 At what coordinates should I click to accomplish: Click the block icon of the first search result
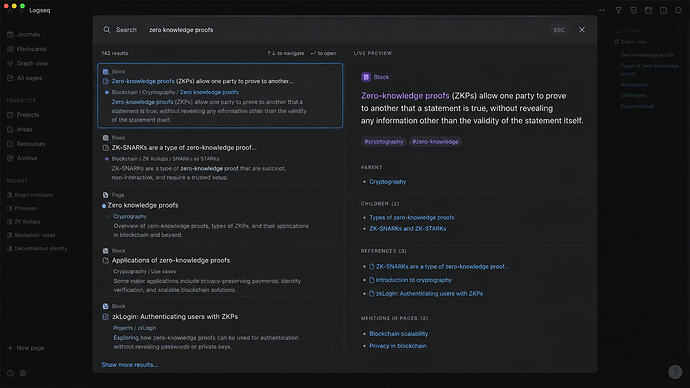pyautogui.click(x=106, y=71)
